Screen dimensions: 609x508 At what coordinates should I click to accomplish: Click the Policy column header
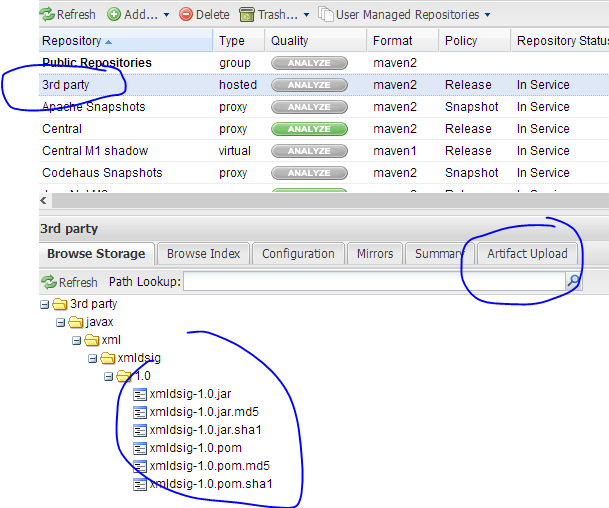[475, 40]
